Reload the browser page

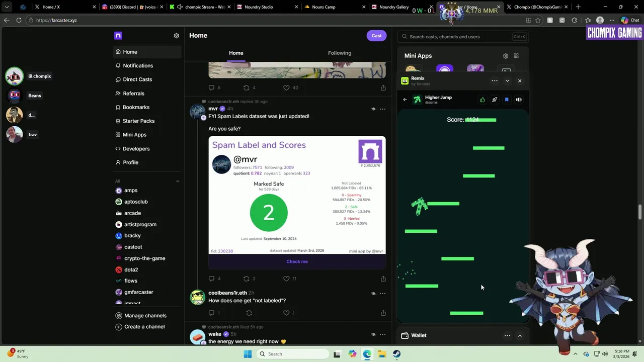pos(19,20)
